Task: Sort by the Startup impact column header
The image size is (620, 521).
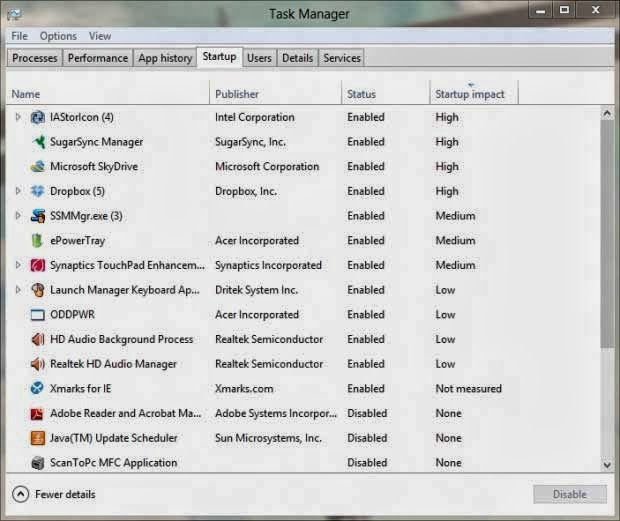Action: [x=474, y=93]
